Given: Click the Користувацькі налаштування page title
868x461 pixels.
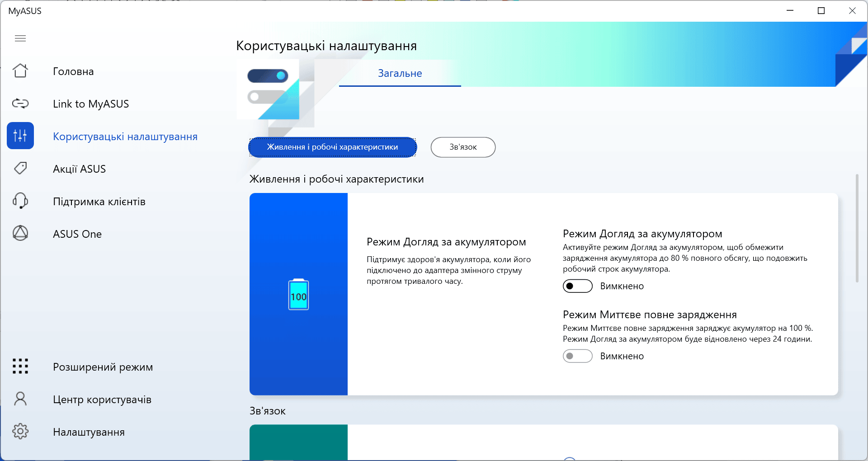Looking at the screenshot, I should (x=326, y=46).
